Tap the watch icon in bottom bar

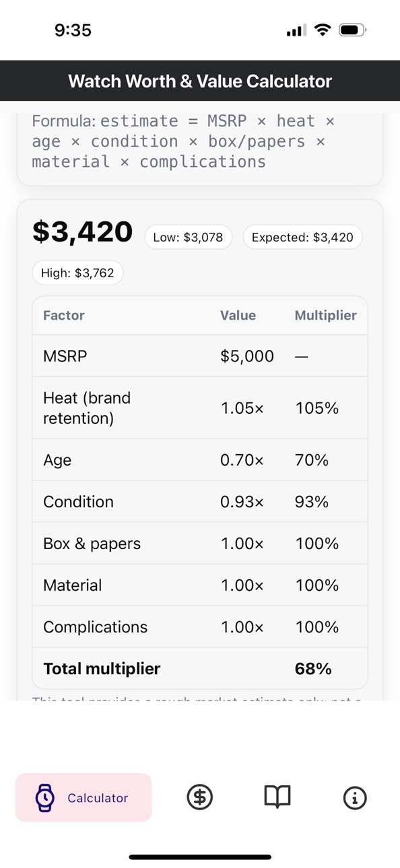[44, 798]
